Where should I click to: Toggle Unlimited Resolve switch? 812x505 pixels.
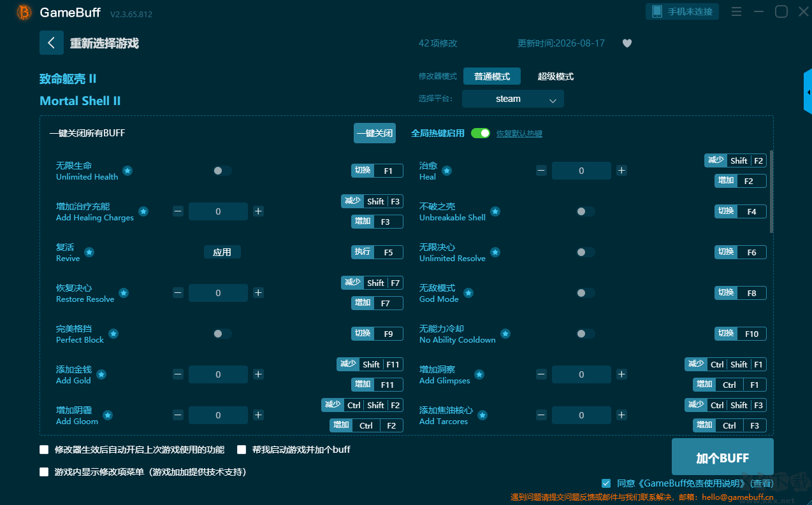585,252
